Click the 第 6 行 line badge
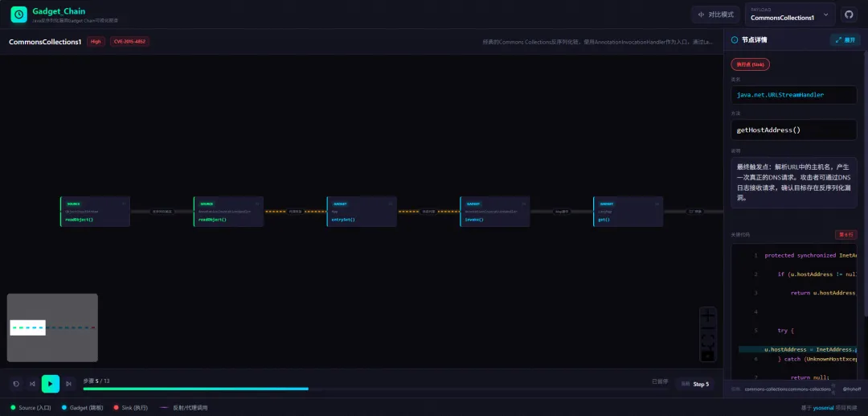 [x=845, y=235]
